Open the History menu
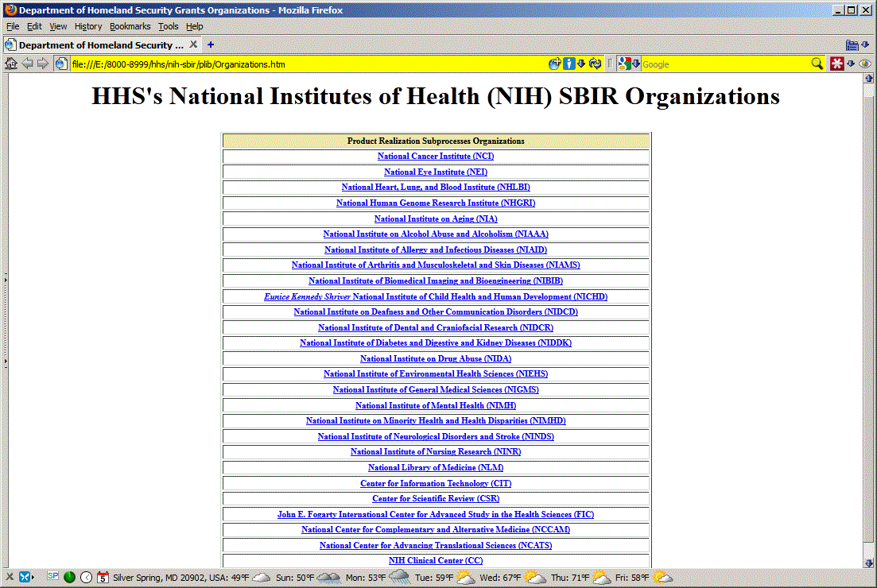Screen dimensions: 877x588 click(87, 26)
